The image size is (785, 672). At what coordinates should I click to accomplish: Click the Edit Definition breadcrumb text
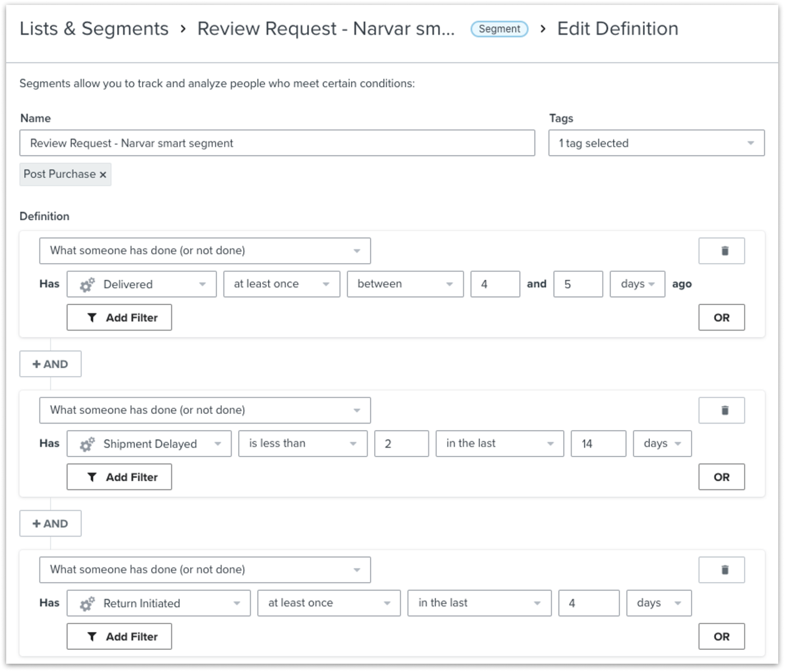(x=617, y=29)
